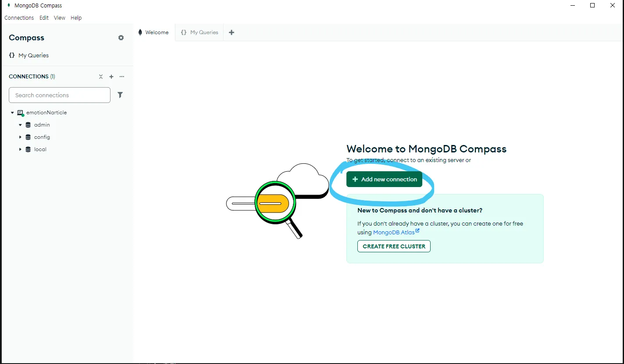Viewport: 624px width, 364px height.
Task: Open the Edit menu
Action: (x=44, y=18)
